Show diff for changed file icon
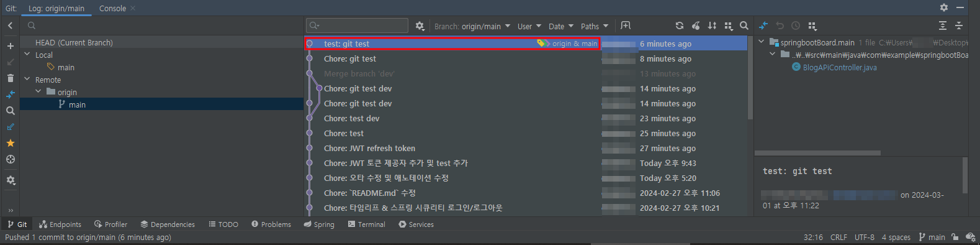Screen dimensions: 980x245 (763, 25)
